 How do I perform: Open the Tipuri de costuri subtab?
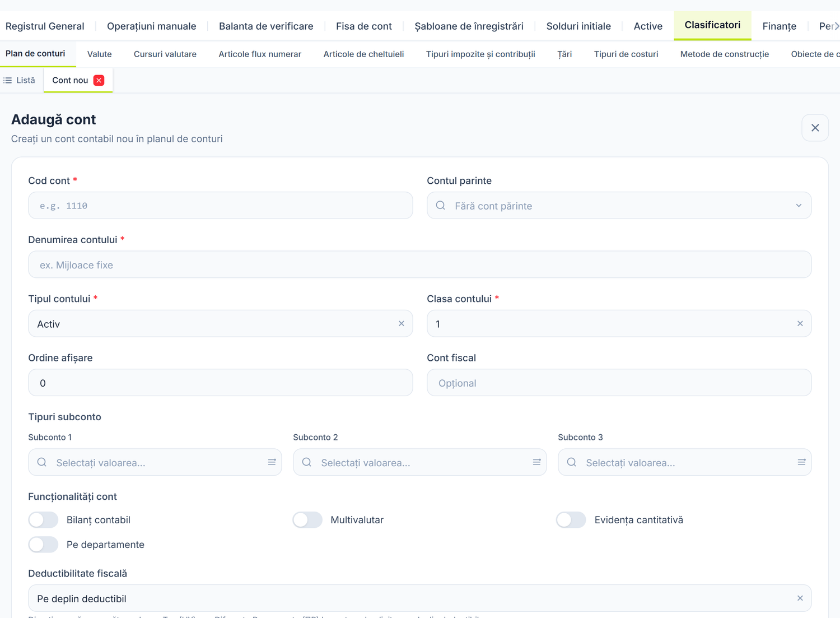click(626, 54)
